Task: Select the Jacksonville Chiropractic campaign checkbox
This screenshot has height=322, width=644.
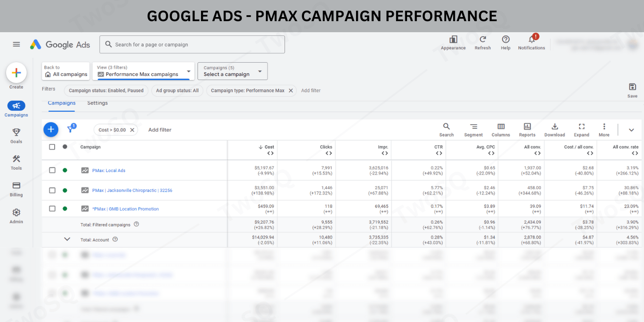Action: (52, 190)
